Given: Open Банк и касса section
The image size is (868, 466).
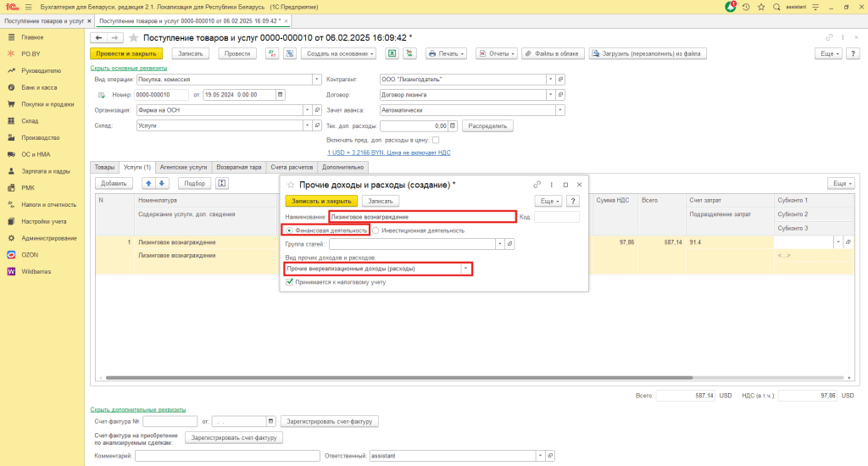Looking at the screenshot, I should click(39, 87).
